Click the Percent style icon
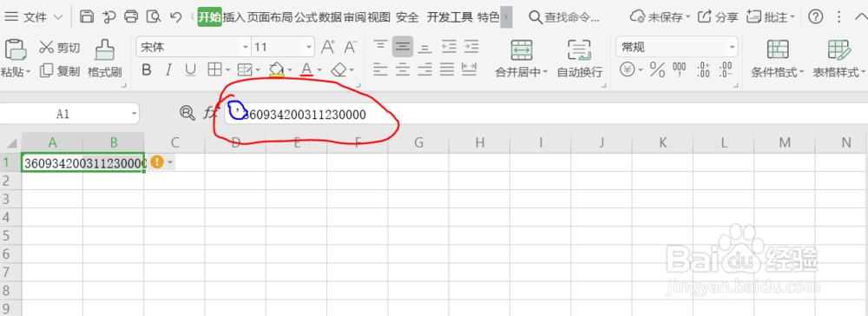This screenshot has height=316, width=868. (x=657, y=69)
